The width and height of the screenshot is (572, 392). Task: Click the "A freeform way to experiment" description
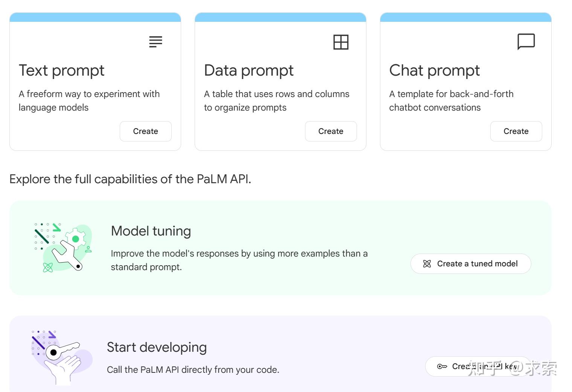click(x=89, y=101)
